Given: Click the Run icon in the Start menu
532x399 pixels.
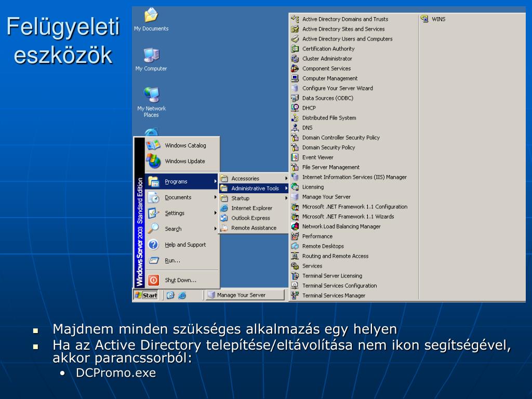Looking at the screenshot, I should pos(154,260).
